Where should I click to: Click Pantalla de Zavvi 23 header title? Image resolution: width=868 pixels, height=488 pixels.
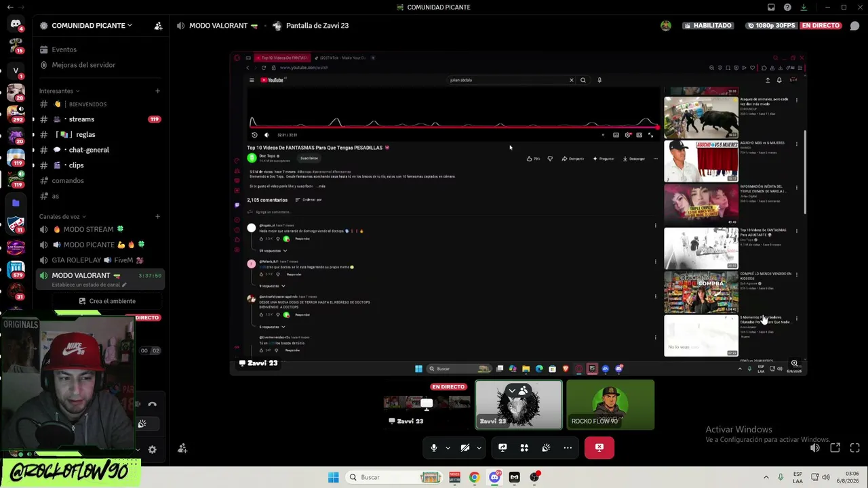click(317, 26)
